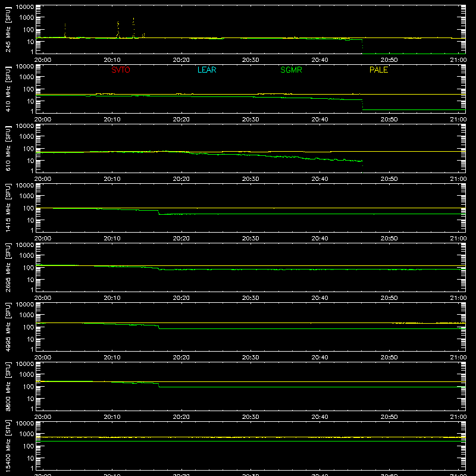Click the 10000 y-axis value of 8800 MHz plot
This screenshot has height=476, width=476.
click(x=25, y=364)
